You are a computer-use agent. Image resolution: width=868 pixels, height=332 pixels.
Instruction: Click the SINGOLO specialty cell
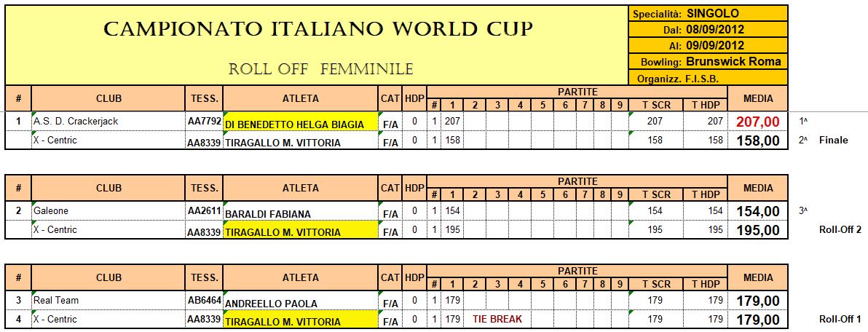click(708, 14)
